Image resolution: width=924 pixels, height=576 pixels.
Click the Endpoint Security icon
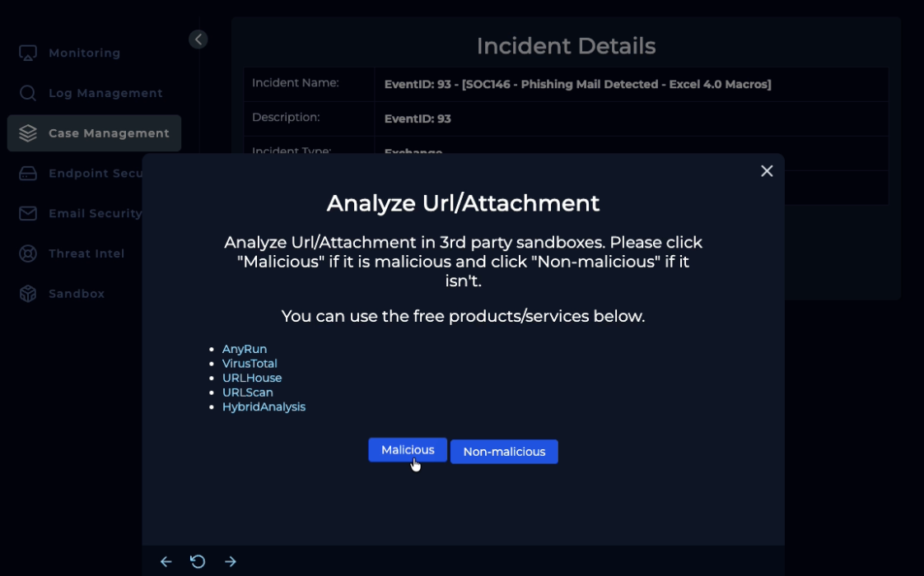tap(28, 173)
